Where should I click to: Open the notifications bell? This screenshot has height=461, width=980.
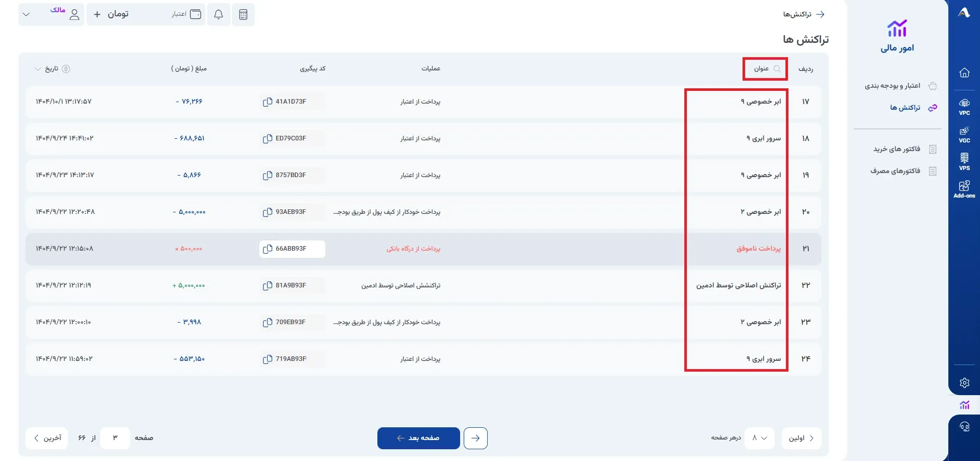(219, 14)
